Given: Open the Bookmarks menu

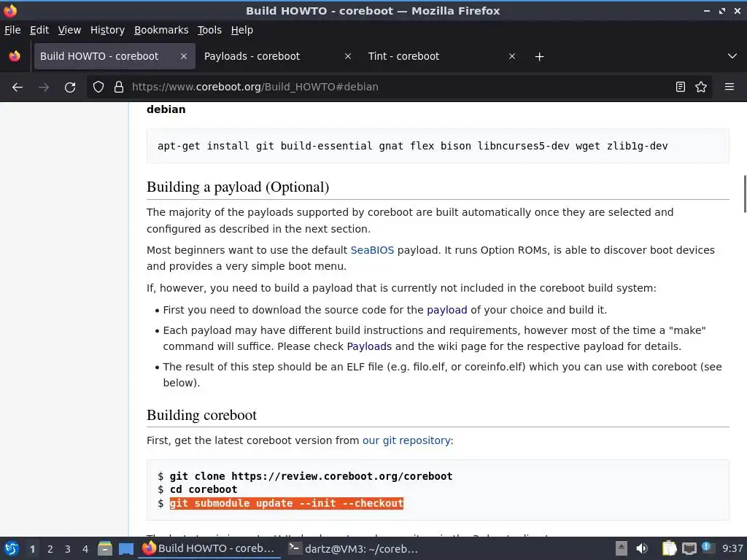Looking at the screenshot, I should (x=161, y=30).
